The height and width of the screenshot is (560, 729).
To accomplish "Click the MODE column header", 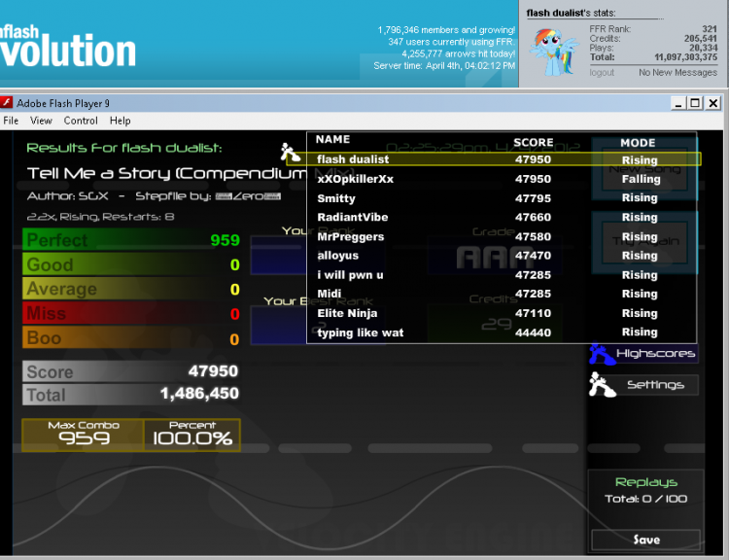I will click(638, 143).
